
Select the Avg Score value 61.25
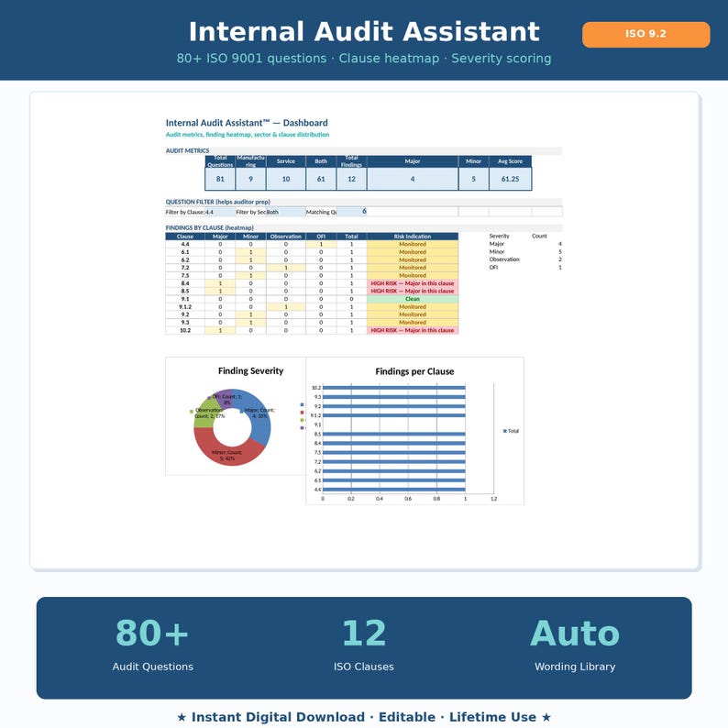pyautogui.click(x=511, y=179)
